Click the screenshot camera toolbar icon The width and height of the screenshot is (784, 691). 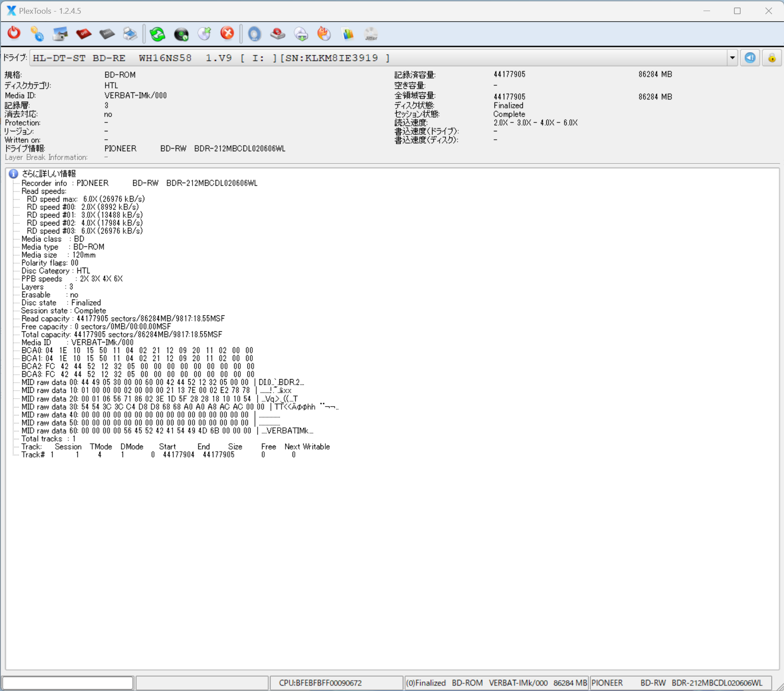[x=60, y=34]
